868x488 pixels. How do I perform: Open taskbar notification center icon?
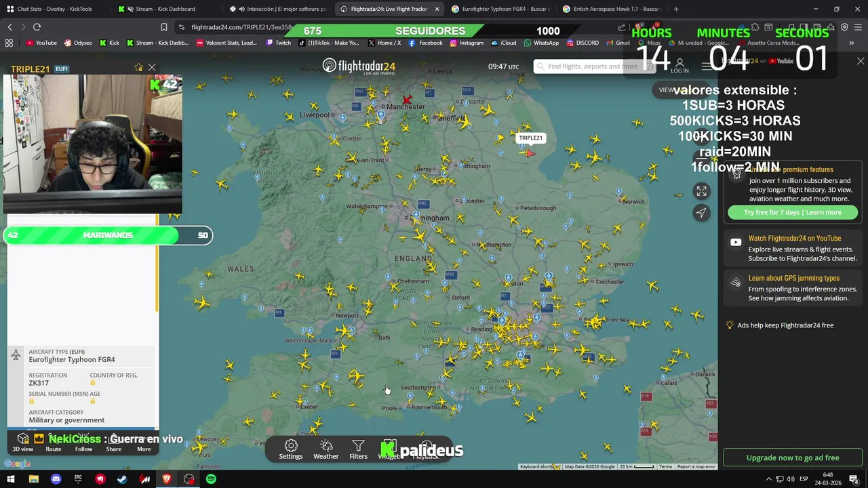(x=854, y=479)
